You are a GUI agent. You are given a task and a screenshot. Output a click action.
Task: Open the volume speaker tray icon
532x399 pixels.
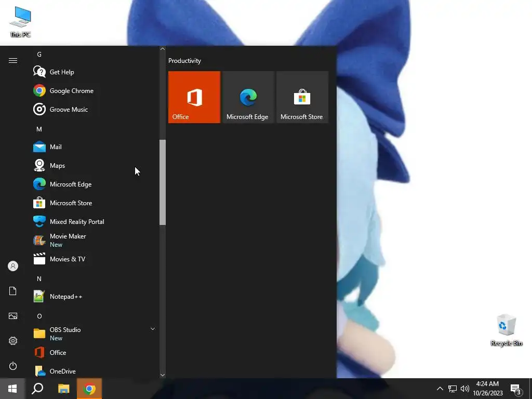(465, 389)
